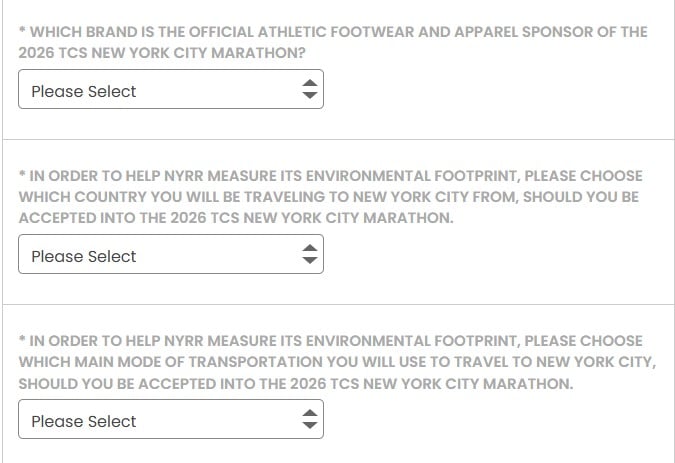Click the up arrow on transportation selector

[x=310, y=414]
